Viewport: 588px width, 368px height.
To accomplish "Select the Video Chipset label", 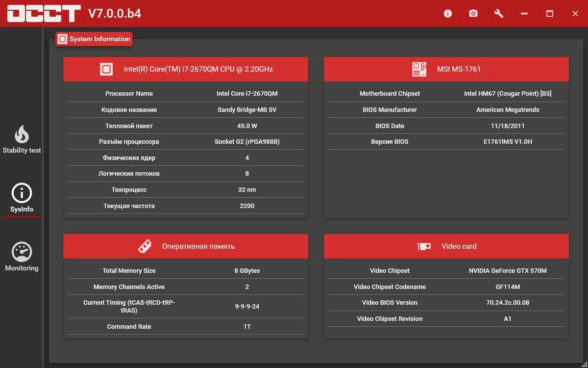I will tap(390, 270).
